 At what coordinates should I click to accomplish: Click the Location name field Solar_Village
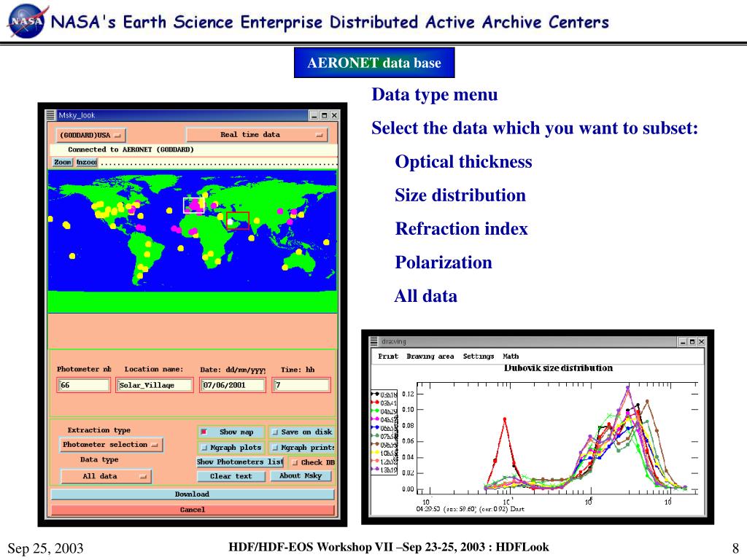155,385
